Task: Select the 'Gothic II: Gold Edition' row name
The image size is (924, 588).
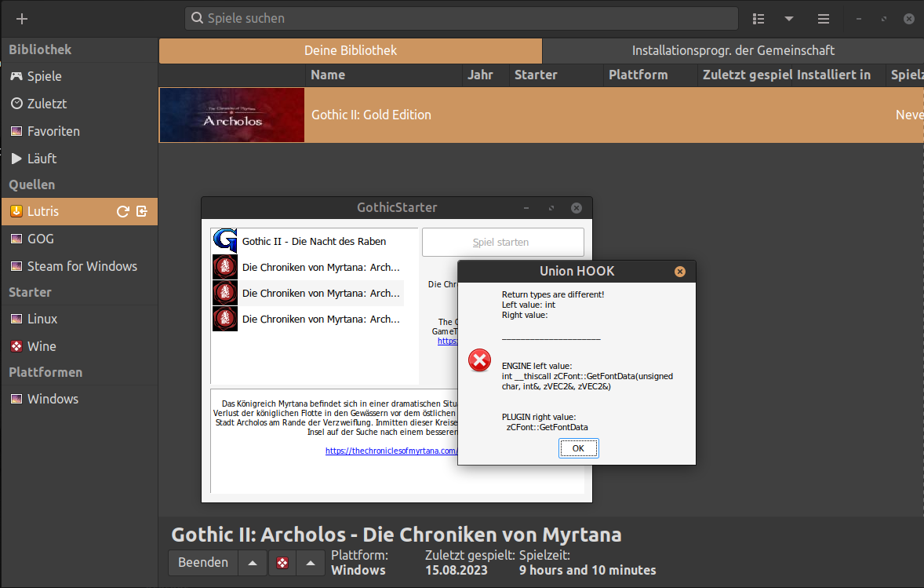Action: coord(371,115)
